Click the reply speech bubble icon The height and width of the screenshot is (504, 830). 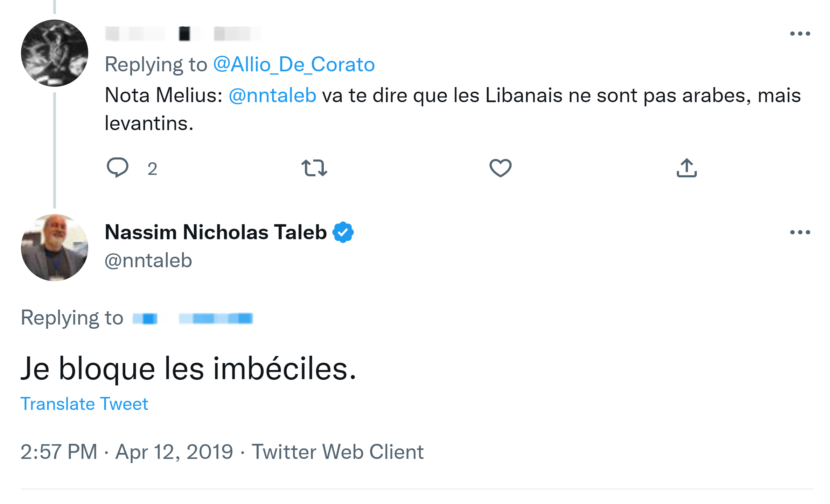coord(118,168)
